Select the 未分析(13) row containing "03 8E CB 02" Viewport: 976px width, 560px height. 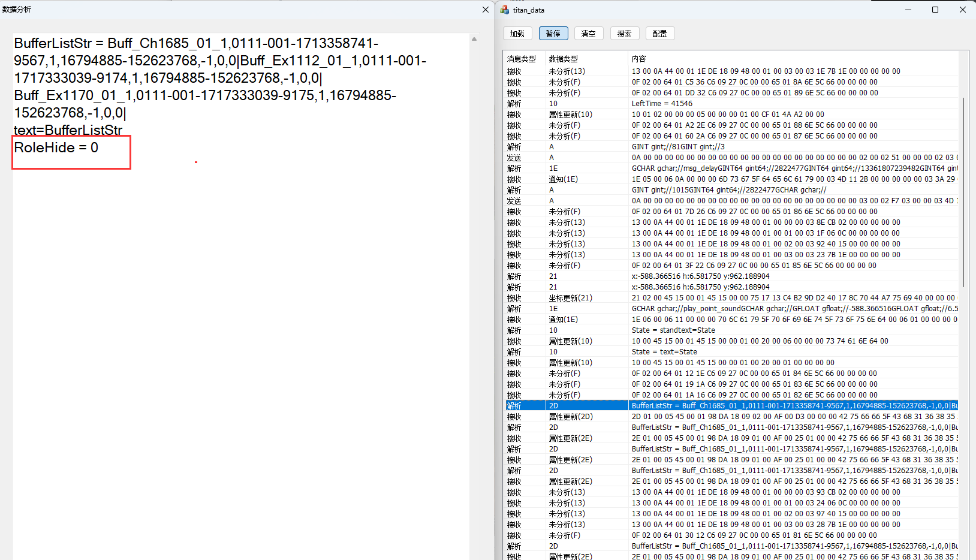[731, 222]
